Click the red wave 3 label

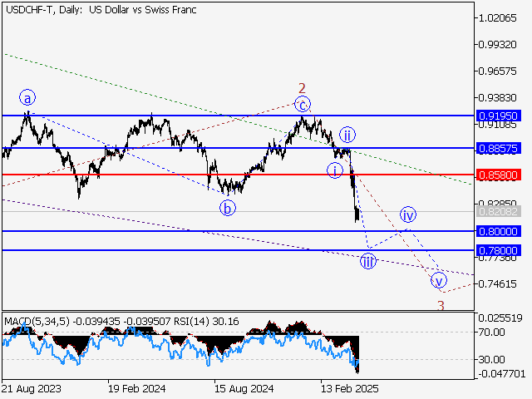[x=441, y=305]
